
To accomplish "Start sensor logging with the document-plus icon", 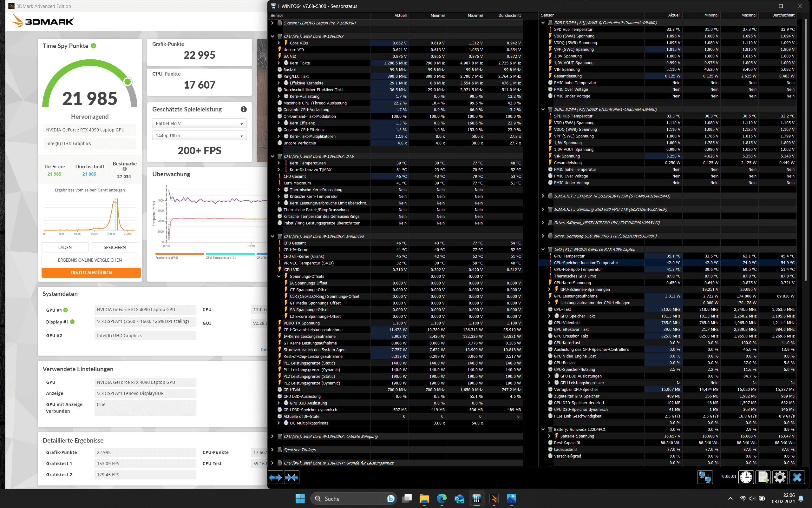I will click(763, 477).
